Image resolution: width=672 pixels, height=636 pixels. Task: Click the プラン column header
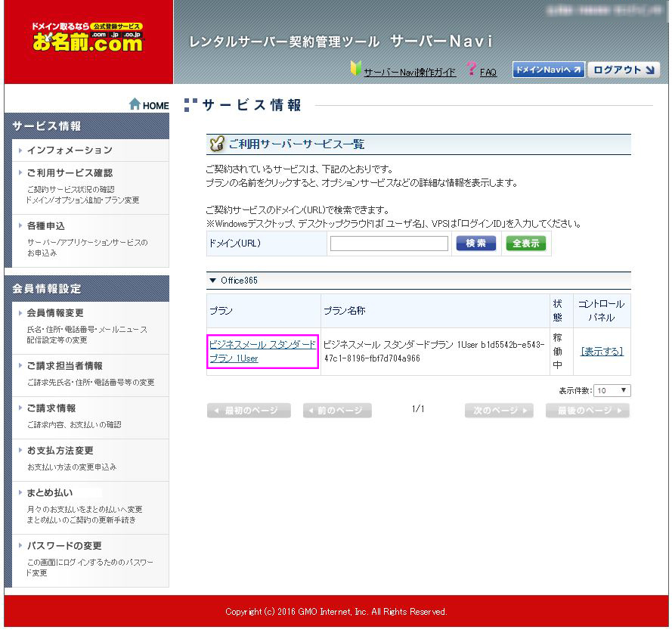pos(264,311)
